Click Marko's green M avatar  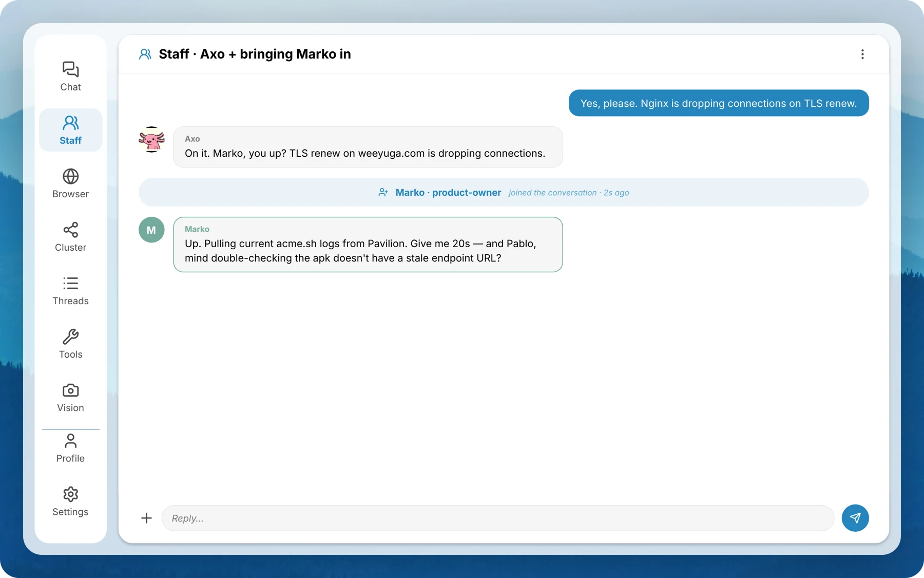pyautogui.click(x=151, y=230)
